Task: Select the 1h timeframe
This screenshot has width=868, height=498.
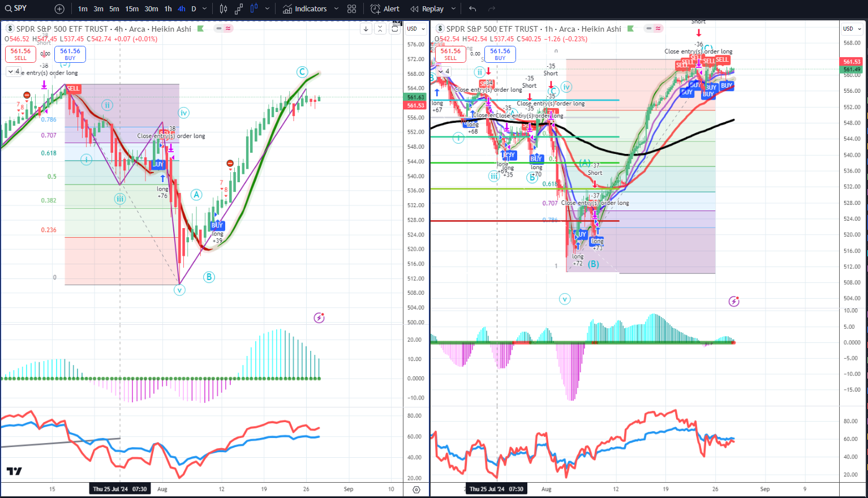Action: [x=168, y=9]
